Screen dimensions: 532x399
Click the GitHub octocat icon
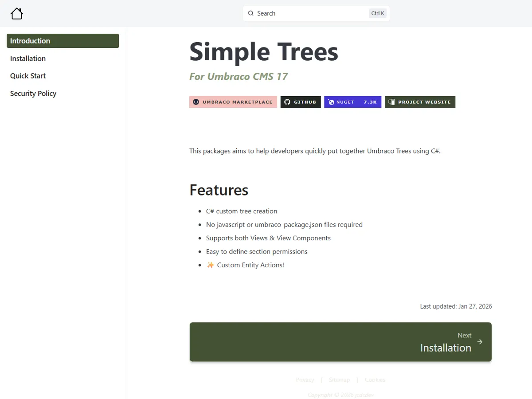pyautogui.click(x=287, y=102)
